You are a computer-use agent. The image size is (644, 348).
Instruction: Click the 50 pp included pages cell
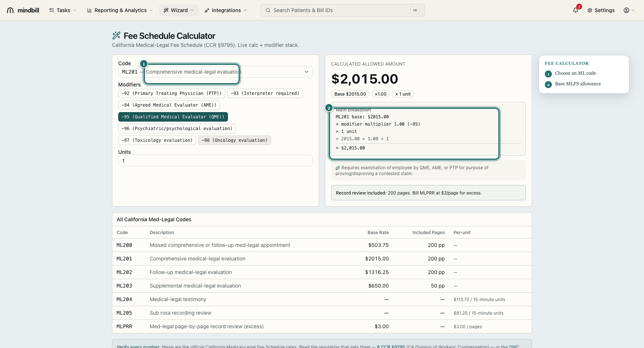click(438, 286)
